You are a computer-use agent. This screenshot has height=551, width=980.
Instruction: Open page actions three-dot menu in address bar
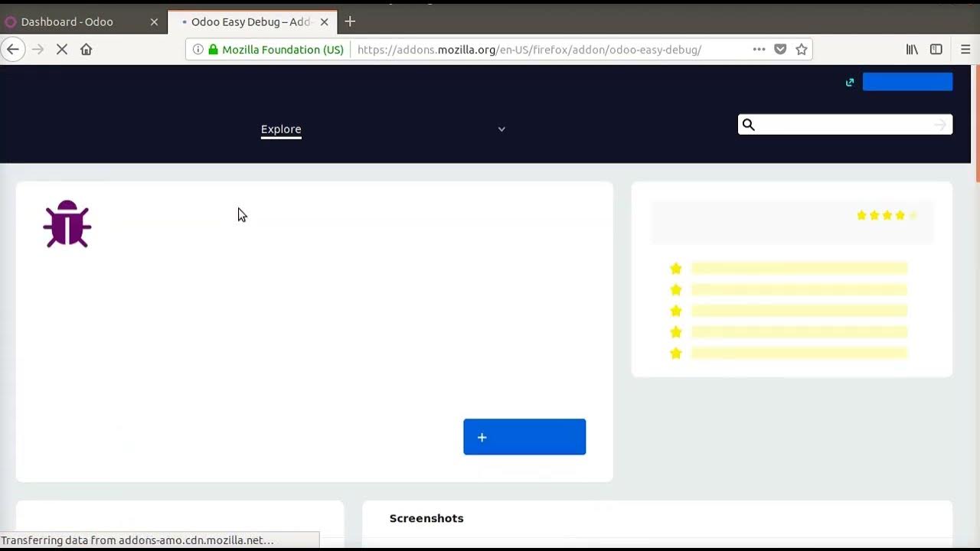pos(759,49)
